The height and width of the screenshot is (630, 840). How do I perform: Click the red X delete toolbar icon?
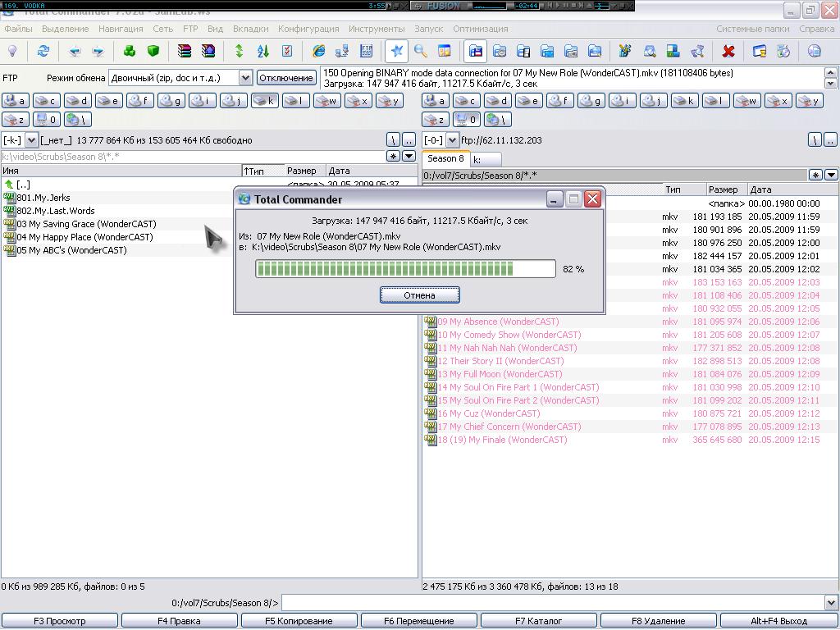[728, 51]
